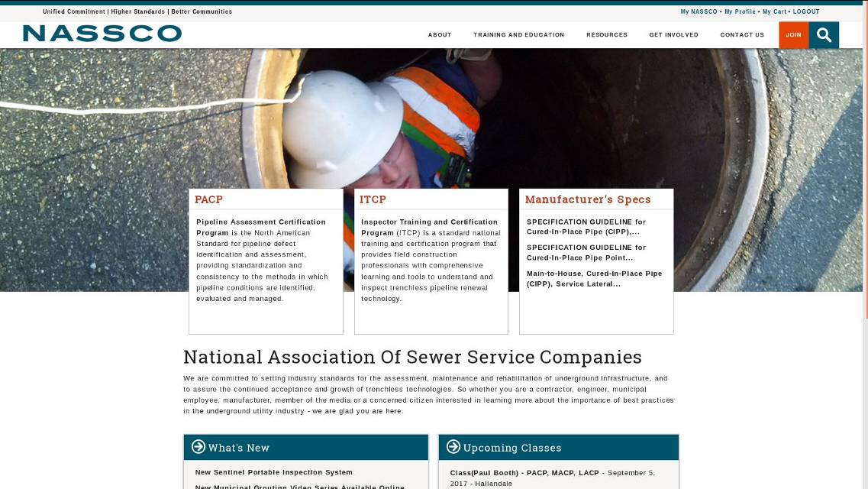Viewport: 868px width, 489px height.
Task: Click the Pipeline Assessment Certification Program text
Action: point(261,227)
